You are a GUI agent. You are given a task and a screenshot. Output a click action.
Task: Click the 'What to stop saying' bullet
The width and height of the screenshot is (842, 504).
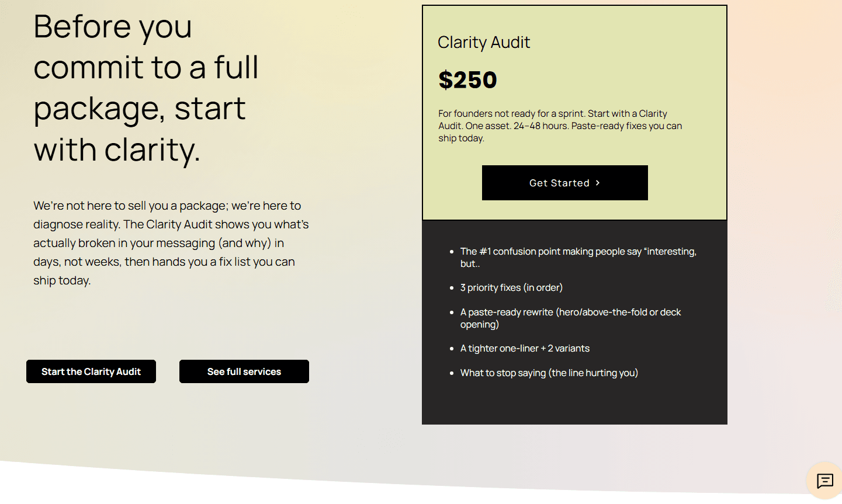549,373
